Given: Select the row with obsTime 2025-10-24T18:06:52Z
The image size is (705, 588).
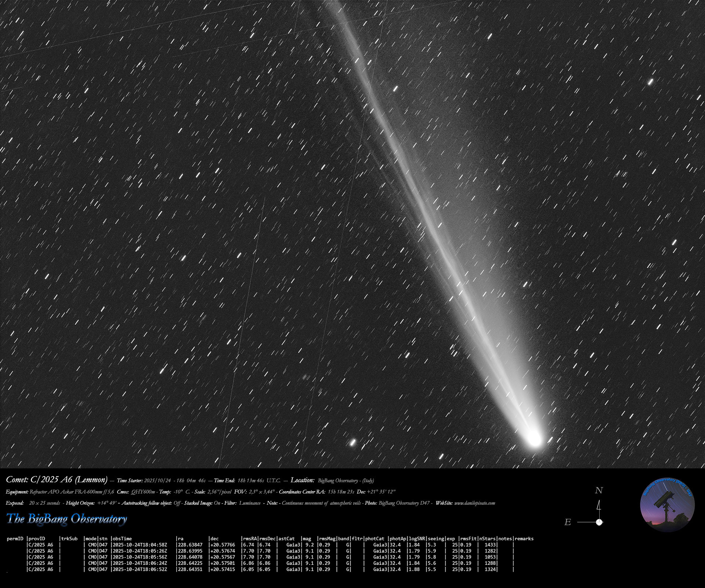Looking at the screenshot, I should [140, 569].
